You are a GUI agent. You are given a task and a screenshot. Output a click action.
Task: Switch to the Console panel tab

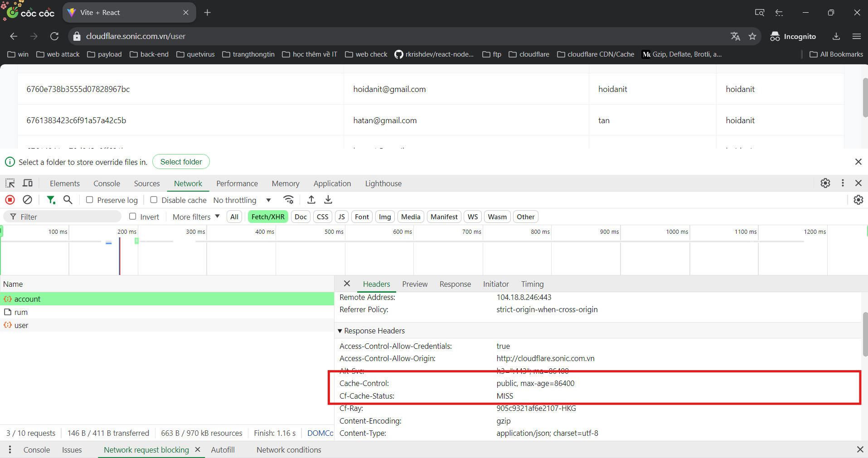pos(107,183)
